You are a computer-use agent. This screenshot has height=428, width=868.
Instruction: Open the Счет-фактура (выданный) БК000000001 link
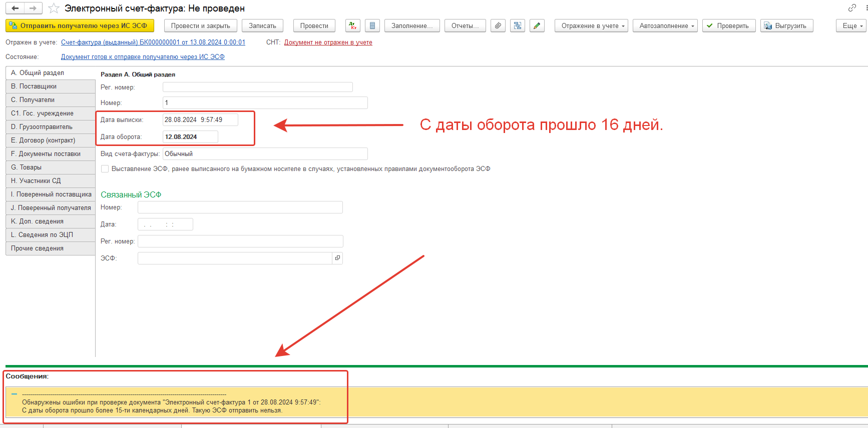click(x=153, y=42)
